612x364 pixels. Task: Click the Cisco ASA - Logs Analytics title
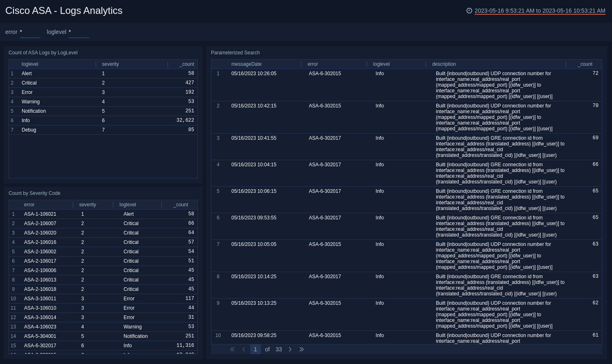[x=64, y=11]
